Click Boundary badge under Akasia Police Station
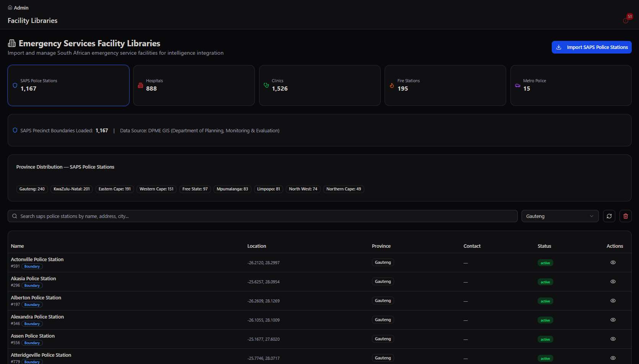Viewport: 639px width, 364px height. (x=32, y=286)
